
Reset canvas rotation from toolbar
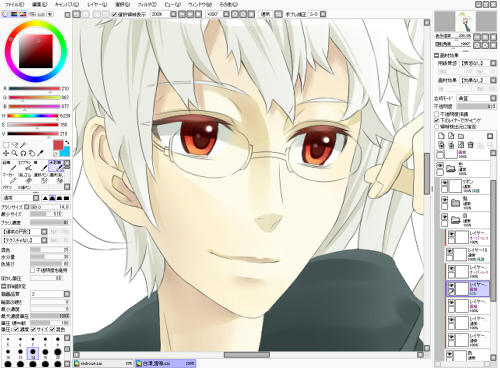(251, 14)
